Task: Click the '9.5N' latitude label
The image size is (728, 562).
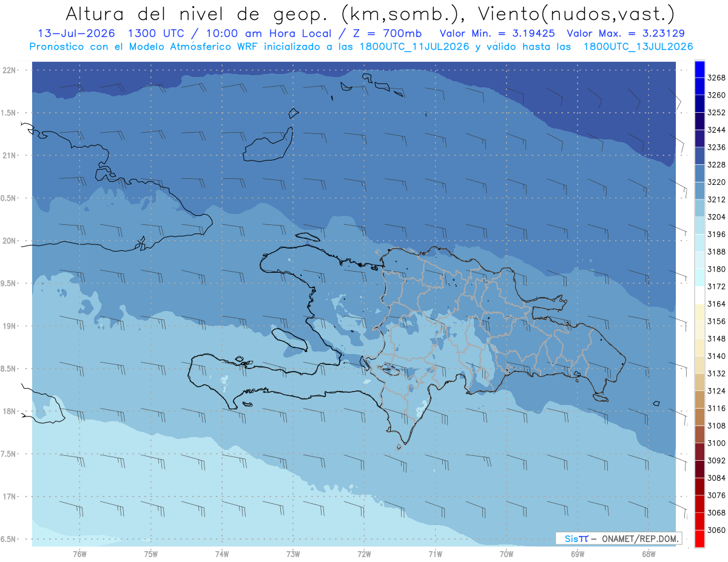Action: [x=8, y=283]
